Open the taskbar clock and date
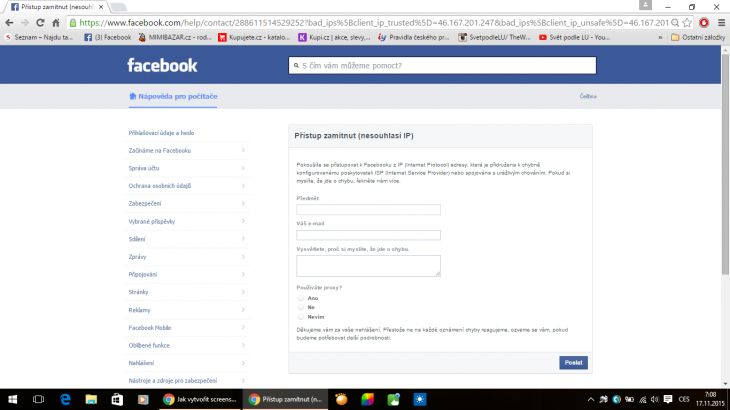This screenshot has width=730, height=410. (x=710, y=399)
